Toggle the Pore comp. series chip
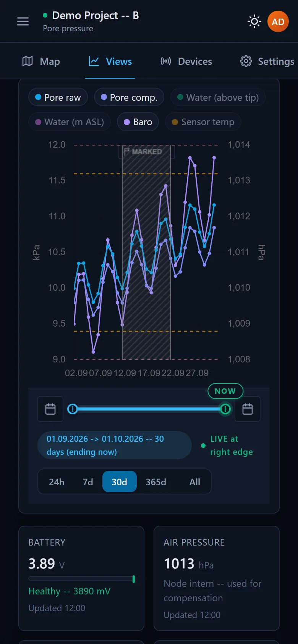Viewport: 298px width, 644px height. [129, 97]
